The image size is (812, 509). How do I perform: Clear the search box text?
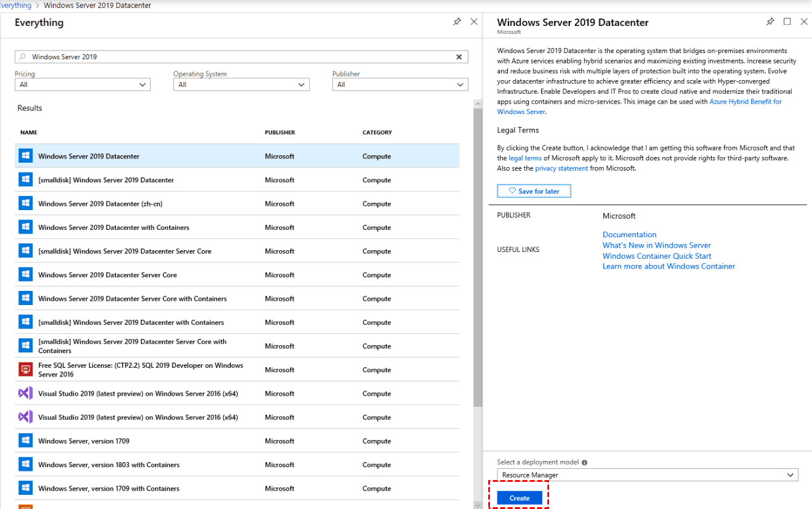pos(459,57)
